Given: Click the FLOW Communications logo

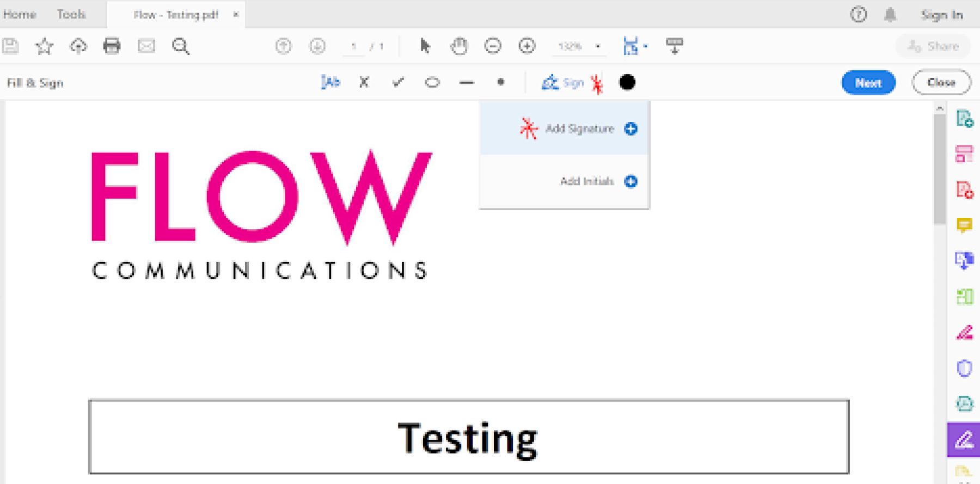Looking at the screenshot, I should [261, 215].
